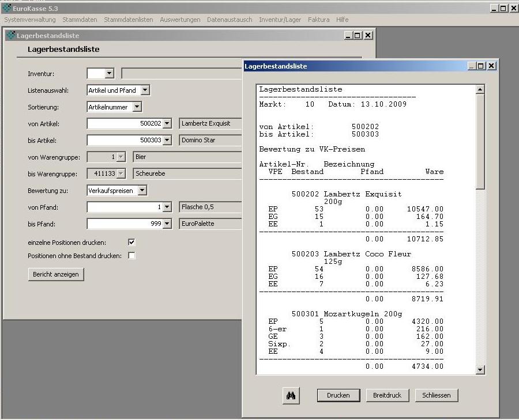Close the Lagerbestandsliste report preview window
This screenshot has width=519, height=420.
(x=491, y=66)
